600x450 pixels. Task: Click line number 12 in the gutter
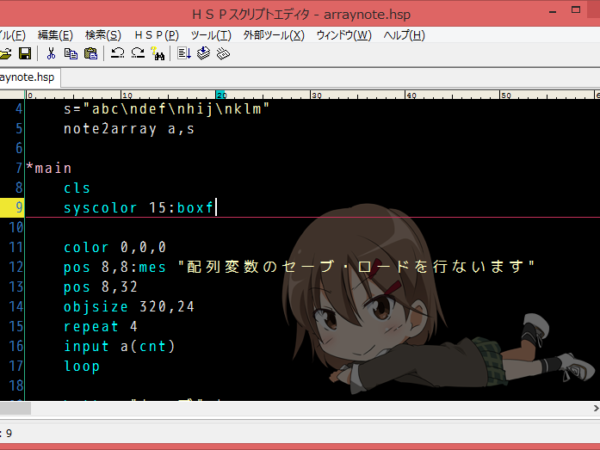click(16, 267)
